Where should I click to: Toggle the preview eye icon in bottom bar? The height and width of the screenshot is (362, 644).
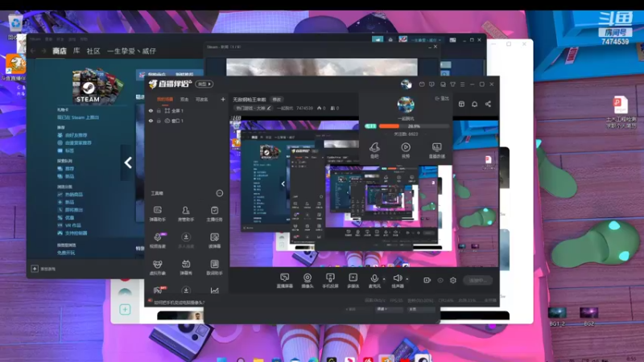(x=440, y=280)
